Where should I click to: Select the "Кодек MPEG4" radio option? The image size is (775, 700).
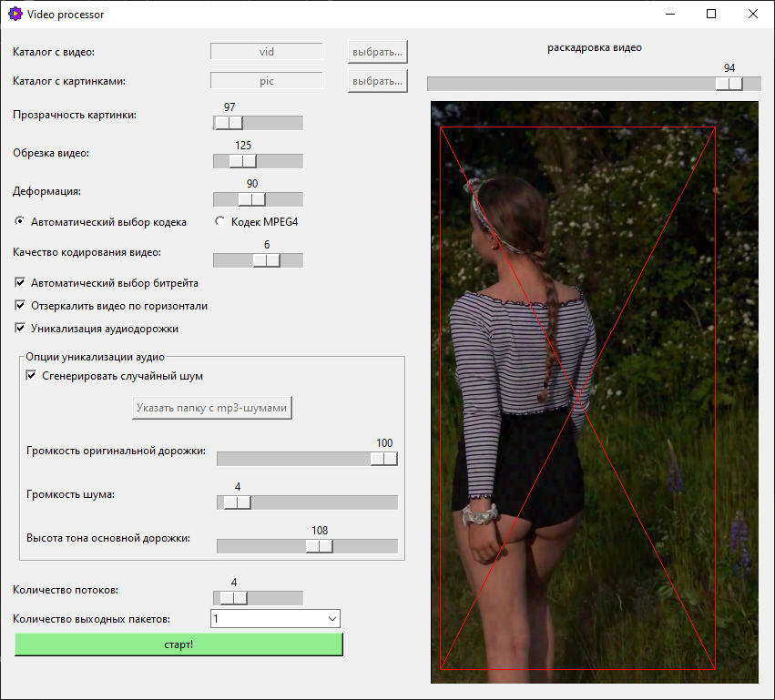(219, 221)
